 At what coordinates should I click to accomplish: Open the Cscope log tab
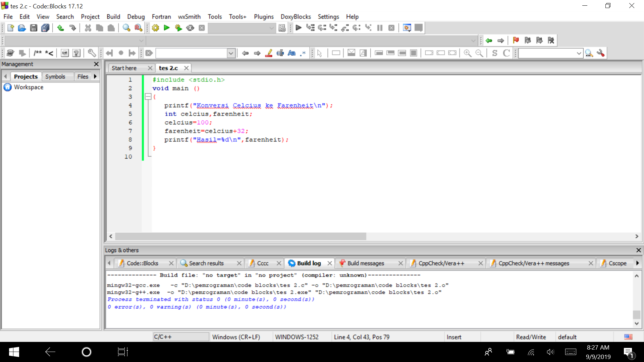(x=618, y=263)
